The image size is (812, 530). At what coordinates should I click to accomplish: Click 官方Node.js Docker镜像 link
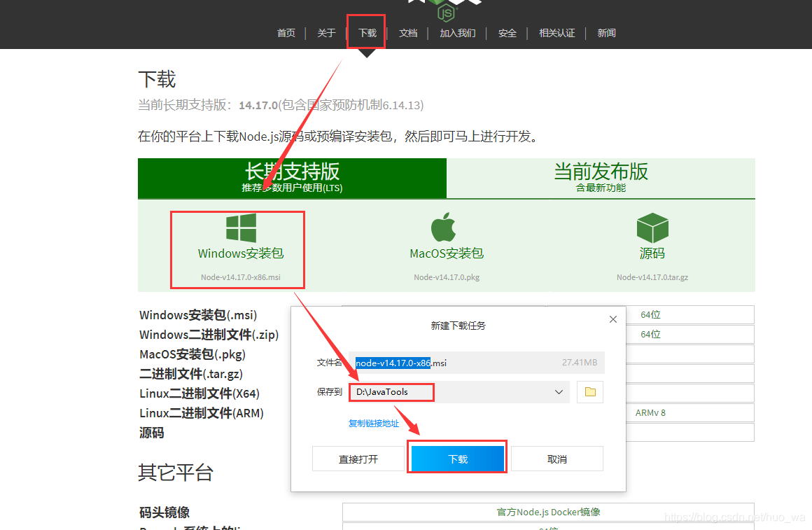click(x=548, y=512)
